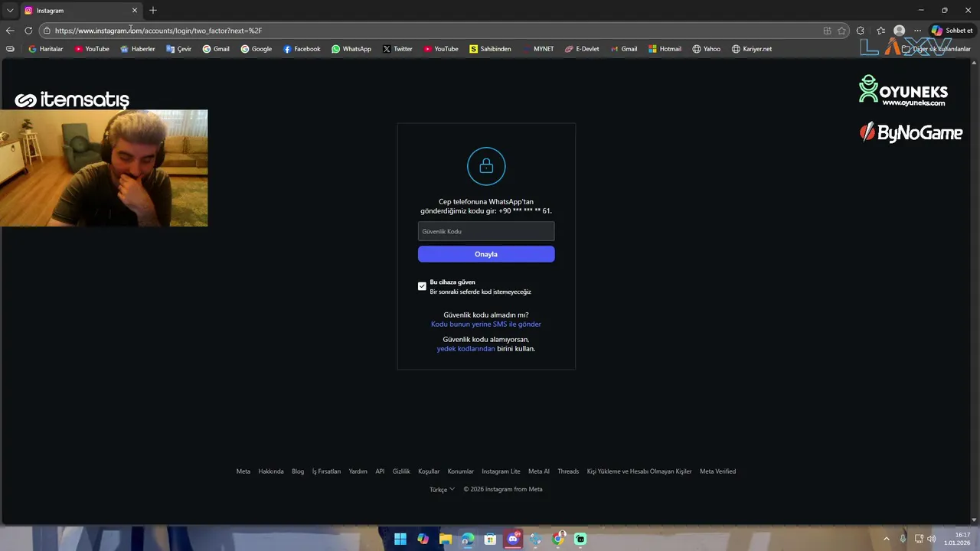Open Gizlilik footer link
The height and width of the screenshot is (551, 980).
point(401,471)
